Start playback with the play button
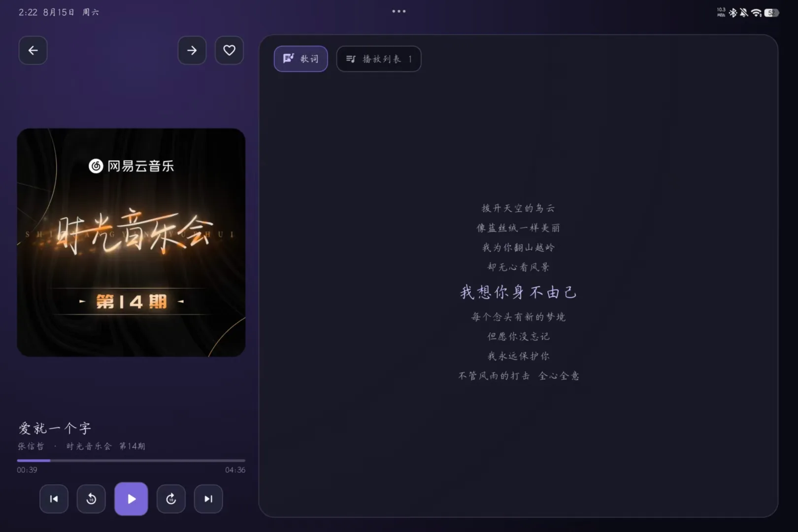This screenshot has width=798, height=532. [x=131, y=499]
